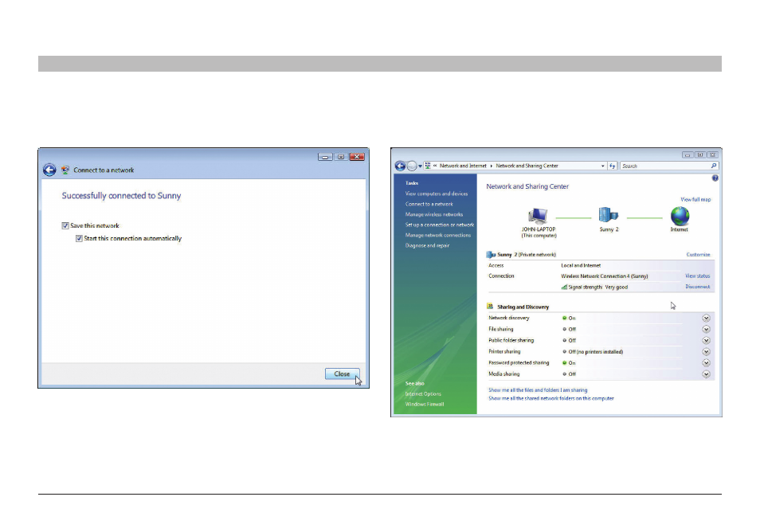Open Diagnose and repair task
This screenshot has width=760, height=532.
tap(427, 245)
